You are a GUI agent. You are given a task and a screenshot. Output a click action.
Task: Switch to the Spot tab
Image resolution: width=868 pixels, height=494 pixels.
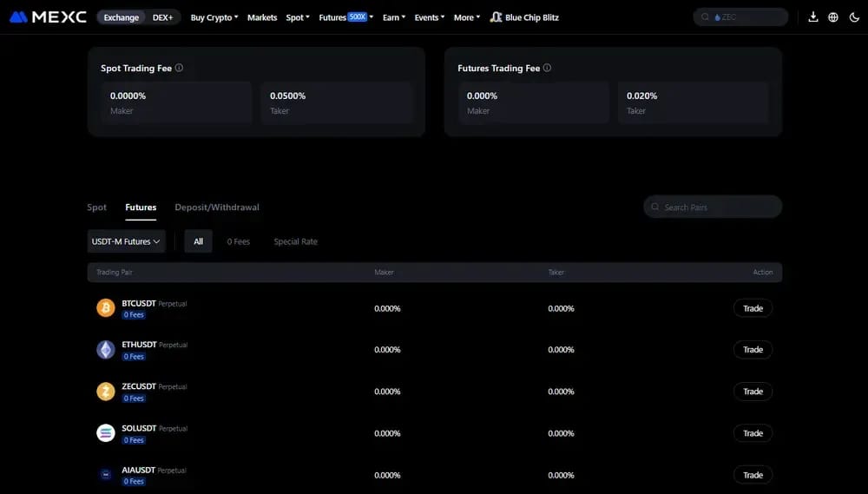(97, 207)
